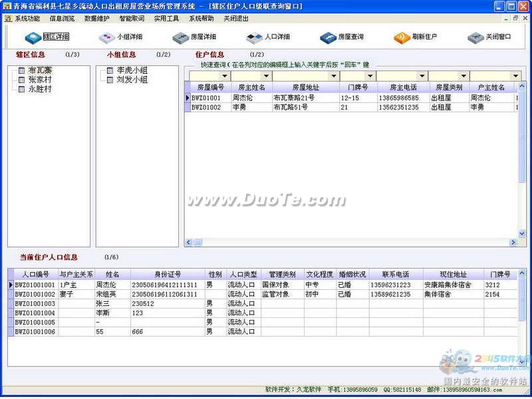Image resolution: width=532 pixels, height=399 pixels.
Task: Select resident row BWZ01001002
Action: (x=263, y=294)
